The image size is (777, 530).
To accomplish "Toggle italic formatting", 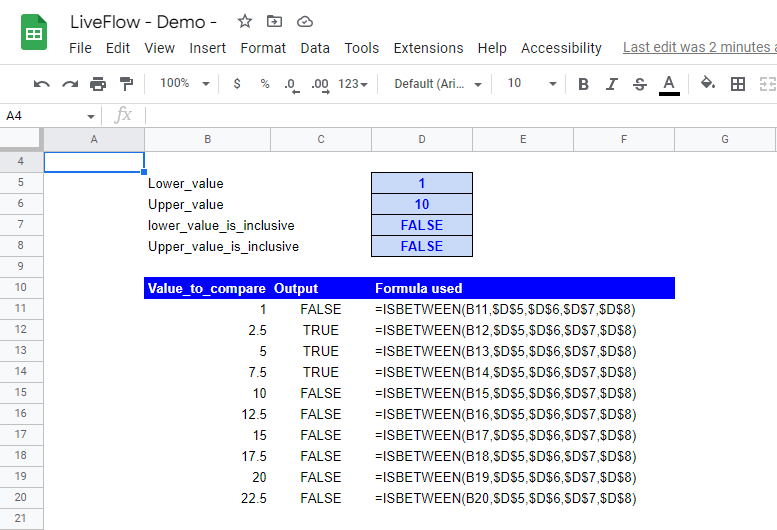I will click(611, 84).
